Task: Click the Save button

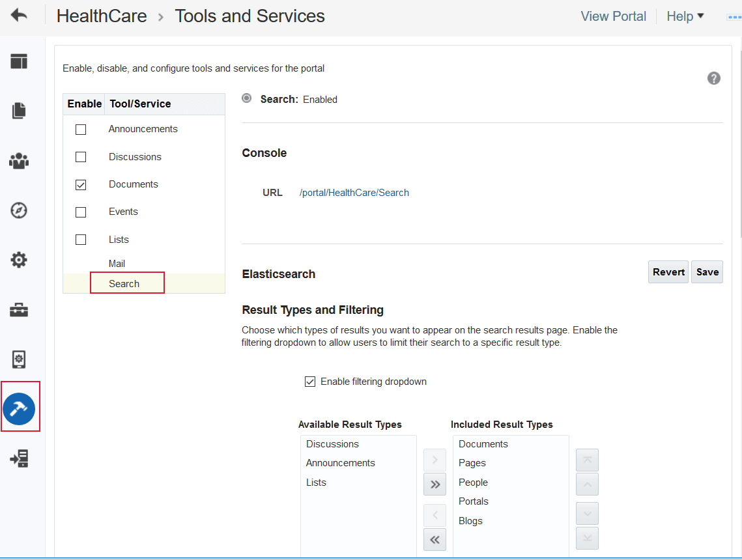Action: click(x=707, y=272)
